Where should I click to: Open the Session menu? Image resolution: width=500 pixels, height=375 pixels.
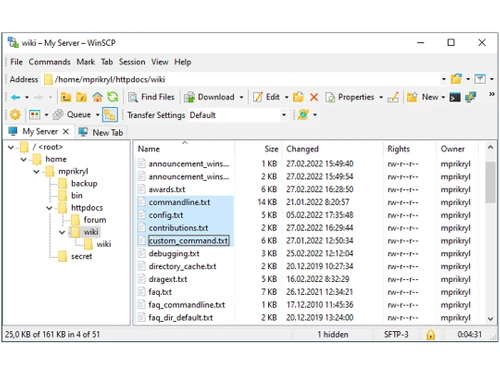(132, 62)
